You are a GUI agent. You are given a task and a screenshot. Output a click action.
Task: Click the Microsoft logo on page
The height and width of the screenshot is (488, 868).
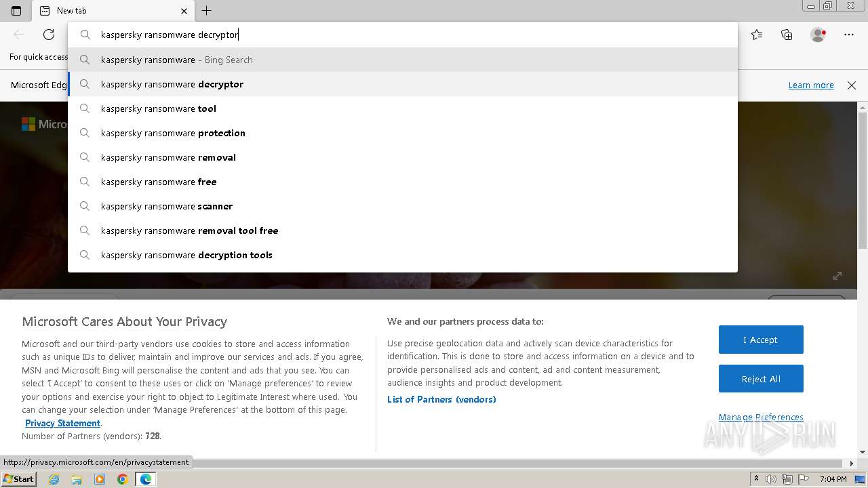(x=28, y=124)
